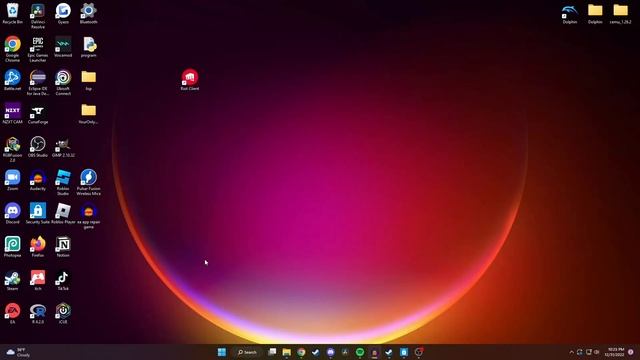Show hidden system tray icons

click(571, 352)
